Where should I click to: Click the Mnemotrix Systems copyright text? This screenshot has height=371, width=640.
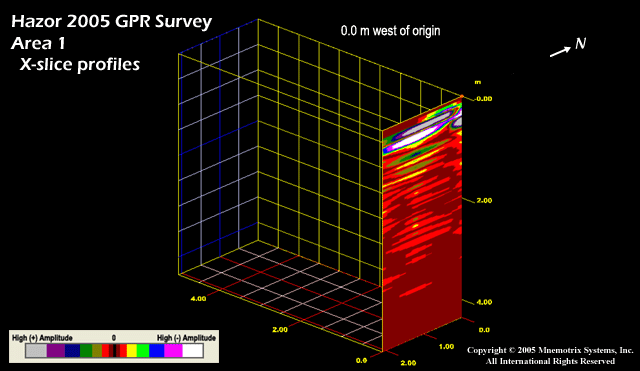[x=550, y=350]
